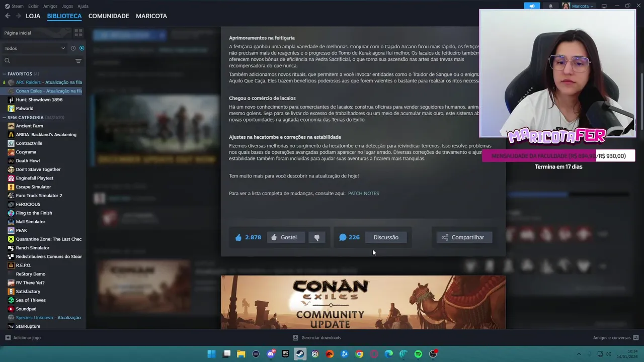This screenshot has height=362, width=644.
Task: Open Amigos e conversas chat
Action: pos(616,338)
